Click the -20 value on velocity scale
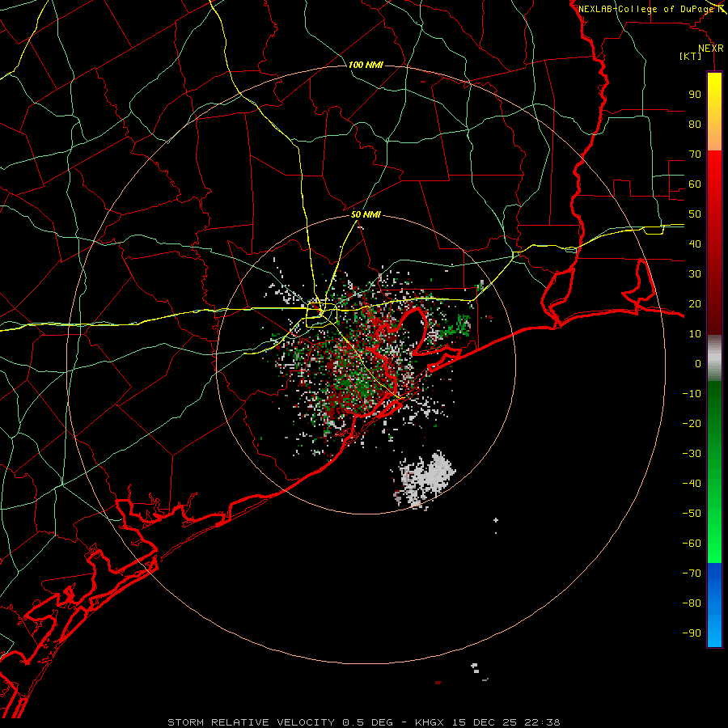Viewport: 728px width, 728px height. [x=692, y=423]
